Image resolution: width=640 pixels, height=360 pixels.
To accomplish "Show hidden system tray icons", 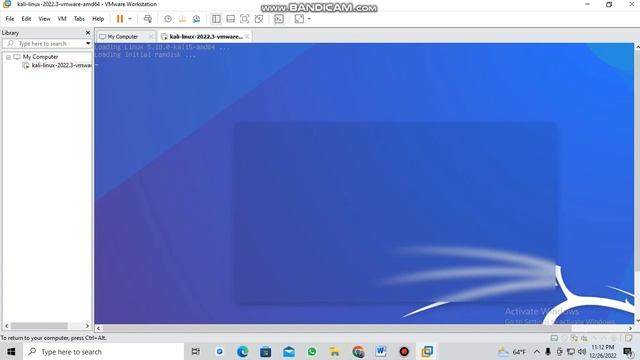I will pyautogui.click(x=537, y=351).
